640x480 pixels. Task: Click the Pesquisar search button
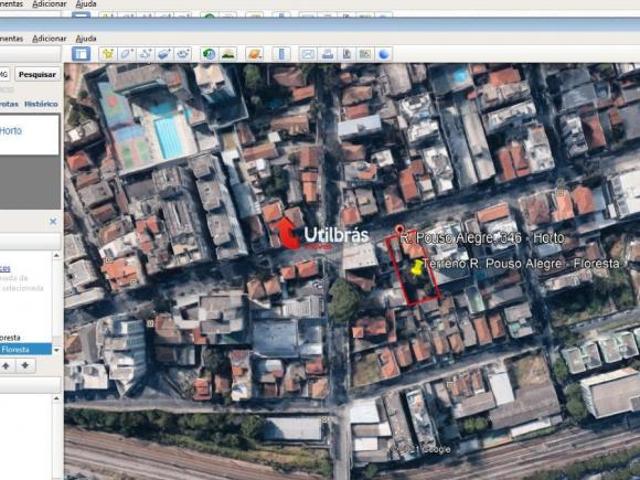(x=37, y=74)
